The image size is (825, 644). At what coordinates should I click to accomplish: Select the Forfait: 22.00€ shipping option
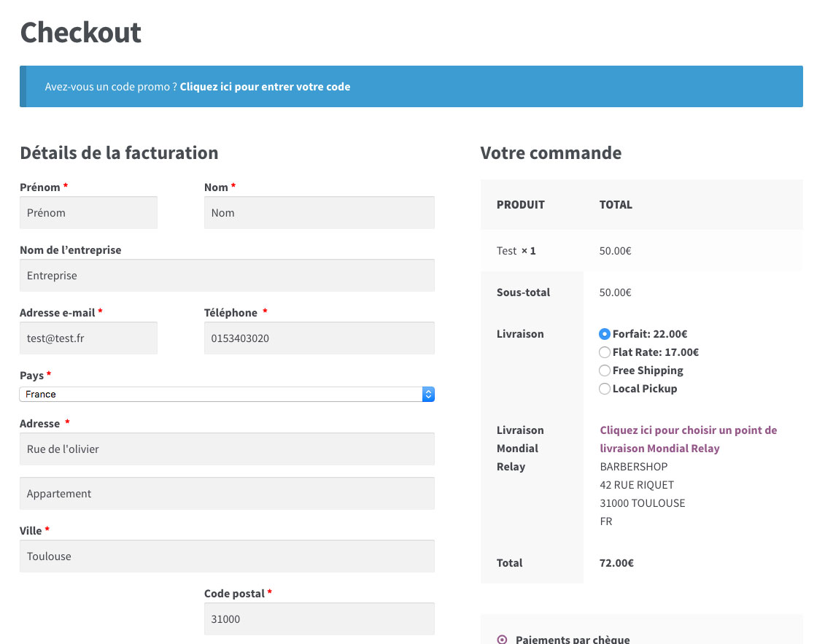pyautogui.click(x=605, y=333)
